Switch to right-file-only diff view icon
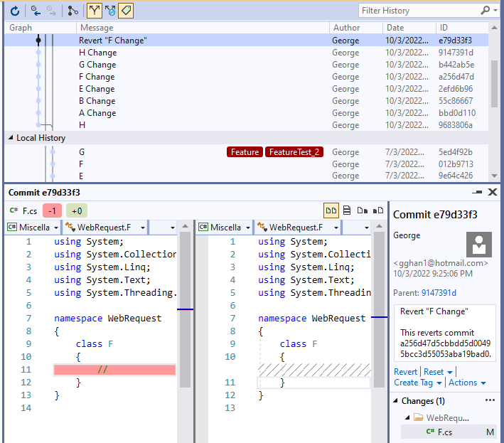The height and width of the screenshot is (443, 504). (378, 210)
